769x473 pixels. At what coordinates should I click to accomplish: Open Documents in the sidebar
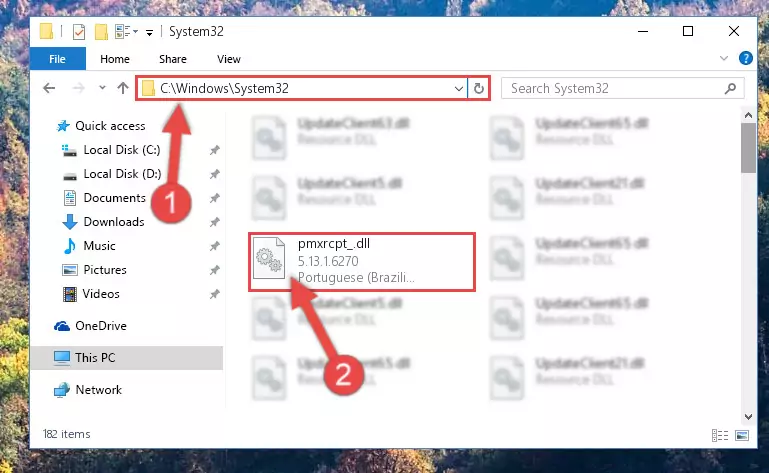coord(114,198)
